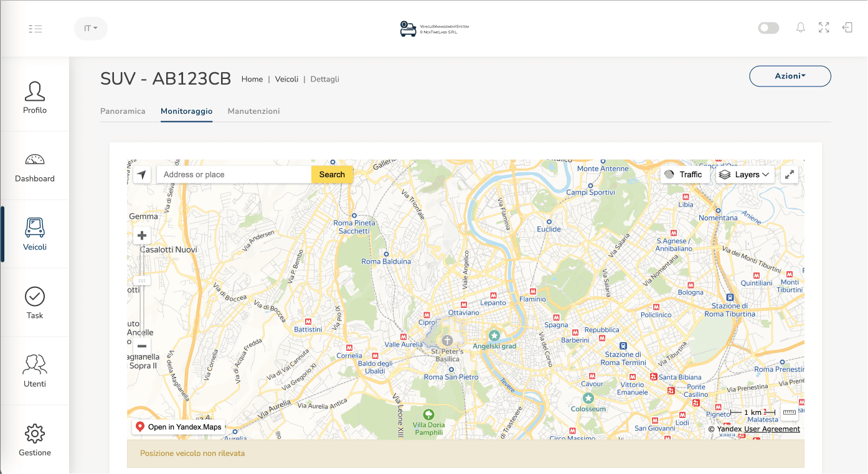Collapse the sidebar with the hamburger icon
Screen dimensions: 868x474
(35, 29)
